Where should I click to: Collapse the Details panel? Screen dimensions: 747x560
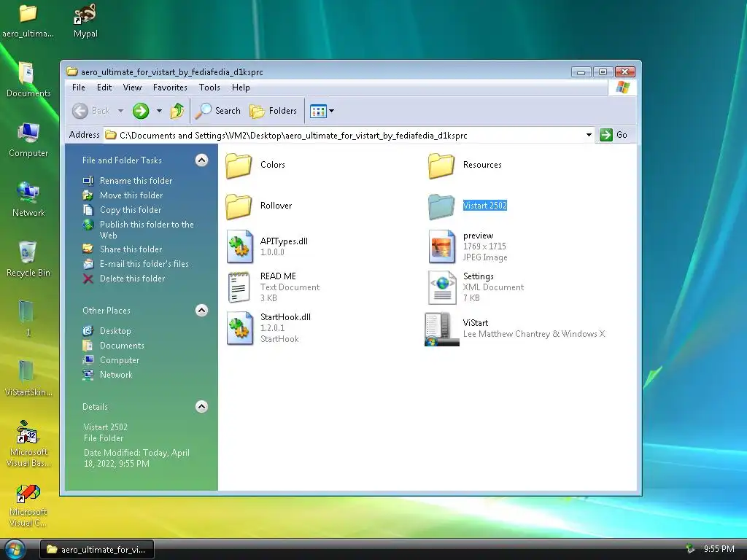pyautogui.click(x=201, y=407)
